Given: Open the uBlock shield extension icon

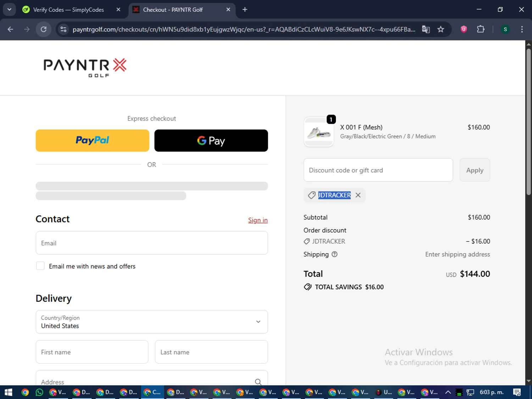Looking at the screenshot, I should point(464,29).
